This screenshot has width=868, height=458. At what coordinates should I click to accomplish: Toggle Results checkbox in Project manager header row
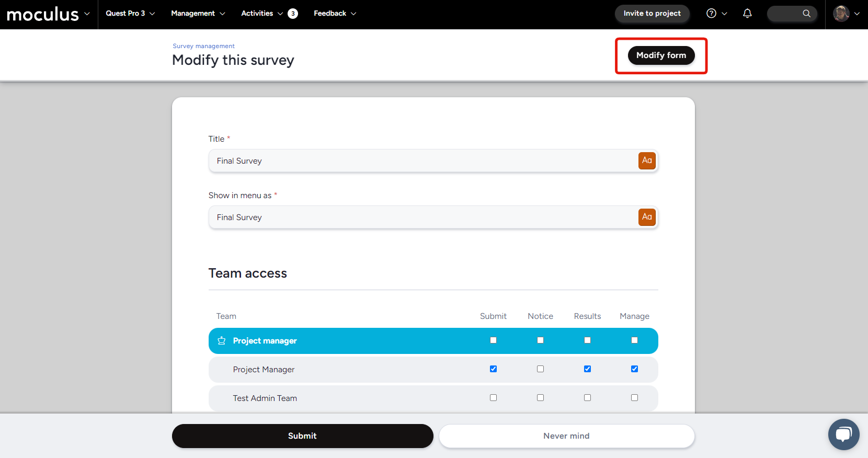click(587, 340)
